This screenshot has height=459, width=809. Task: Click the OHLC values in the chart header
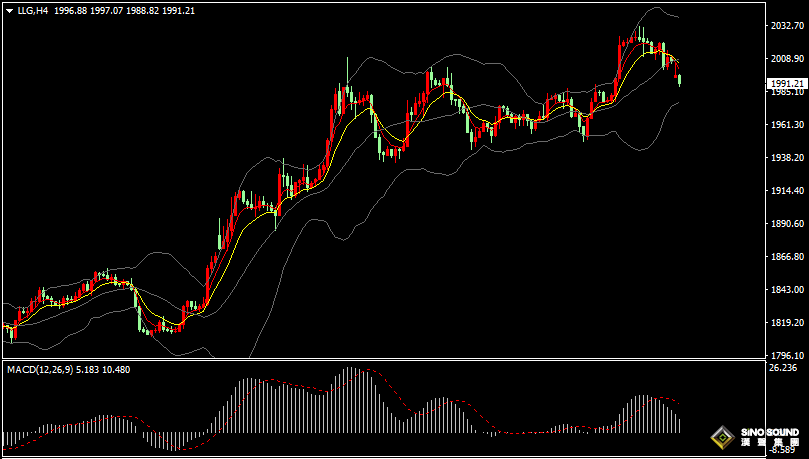coord(139,10)
